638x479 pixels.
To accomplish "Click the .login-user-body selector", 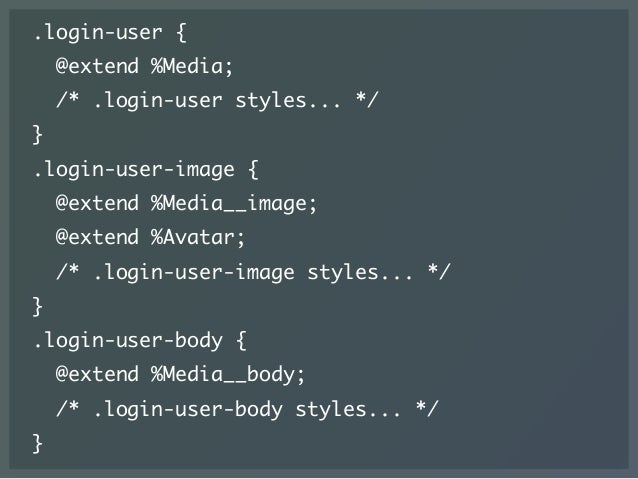I will point(128,340).
